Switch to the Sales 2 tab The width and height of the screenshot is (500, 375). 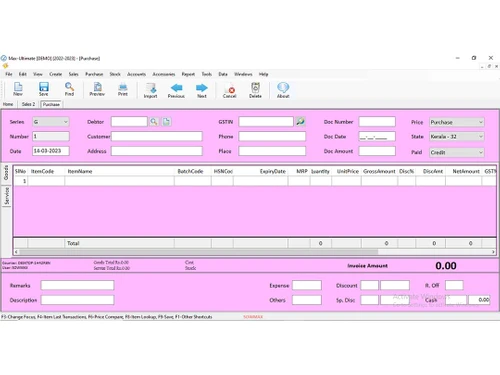(28, 104)
